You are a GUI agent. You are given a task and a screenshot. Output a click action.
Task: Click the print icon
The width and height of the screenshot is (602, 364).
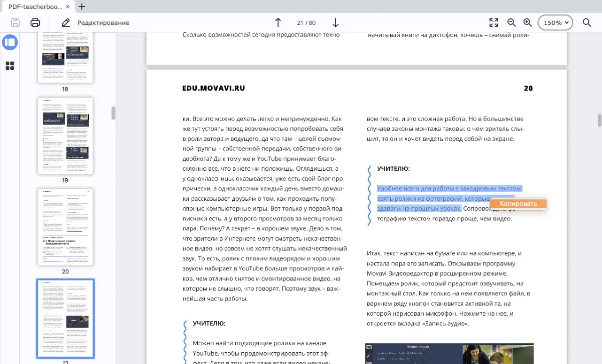pos(35,23)
